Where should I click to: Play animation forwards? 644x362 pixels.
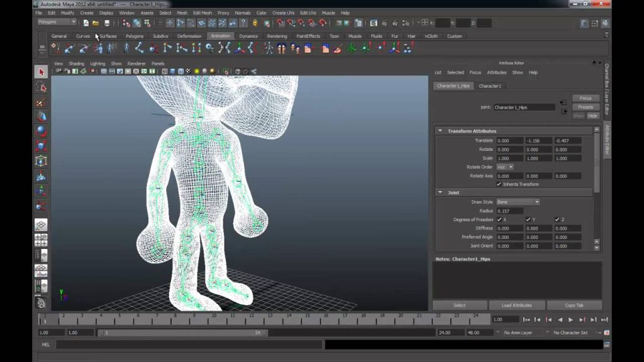571,320
